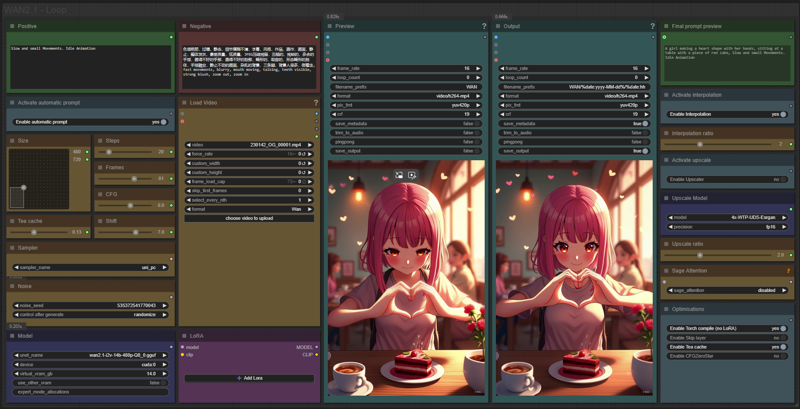Image resolution: width=800 pixels, height=409 pixels.
Task: Open the Upscale Model precision fp16 selector
Action: tap(728, 226)
